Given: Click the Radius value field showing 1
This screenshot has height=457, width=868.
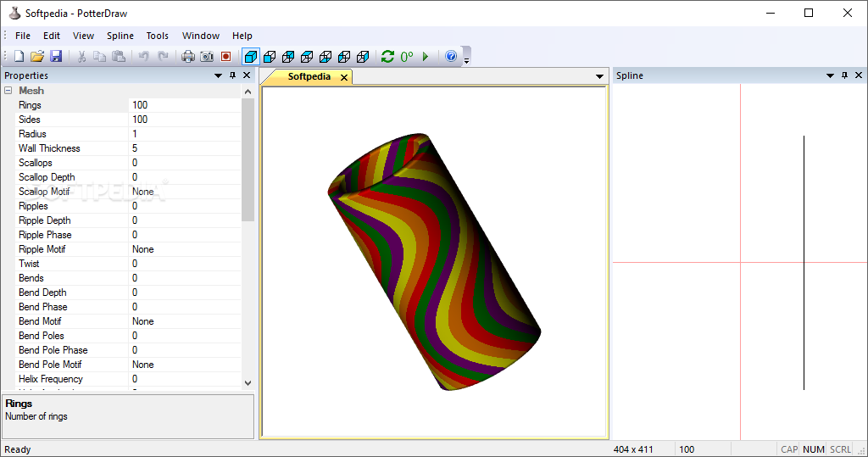Looking at the screenshot, I should (x=185, y=134).
